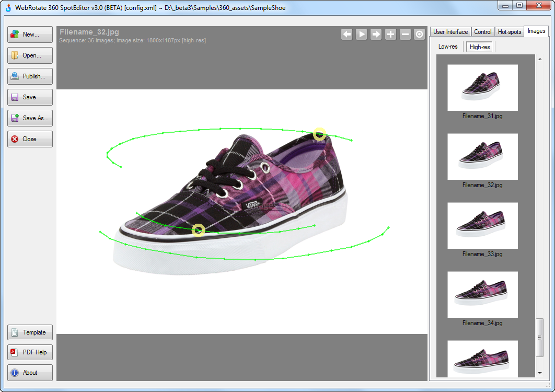Zoom in with the plus icon
Viewport: 555px width, 392px height.
pyautogui.click(x=390, y=34)
